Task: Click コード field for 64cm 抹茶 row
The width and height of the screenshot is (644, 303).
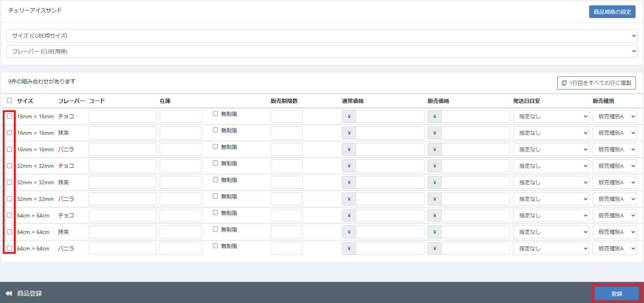Action: [122, 232]
